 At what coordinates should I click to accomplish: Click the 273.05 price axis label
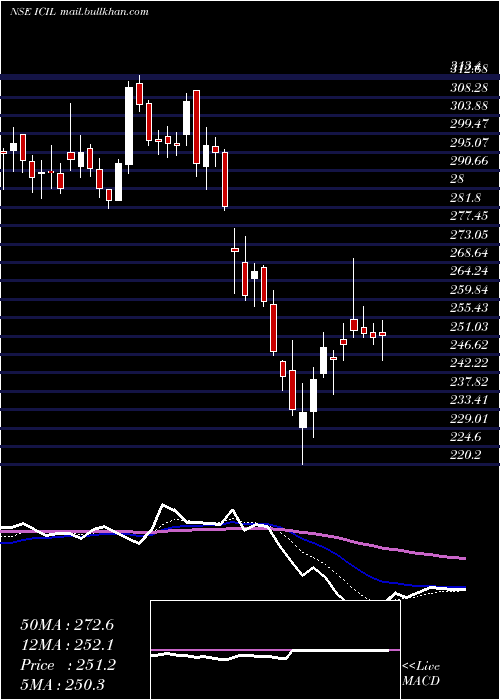(469, 234)
